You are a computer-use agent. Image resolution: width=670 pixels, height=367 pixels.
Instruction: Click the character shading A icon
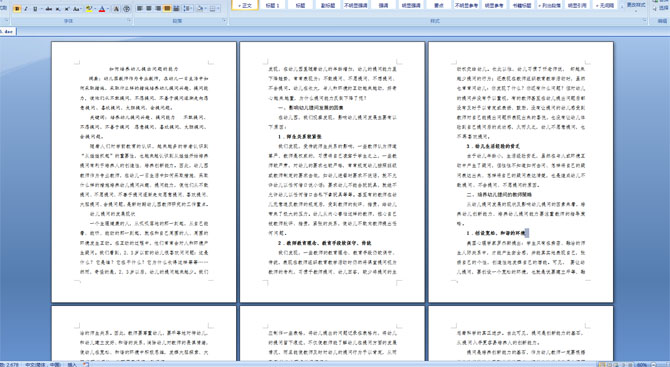click(x=116, y=9)
